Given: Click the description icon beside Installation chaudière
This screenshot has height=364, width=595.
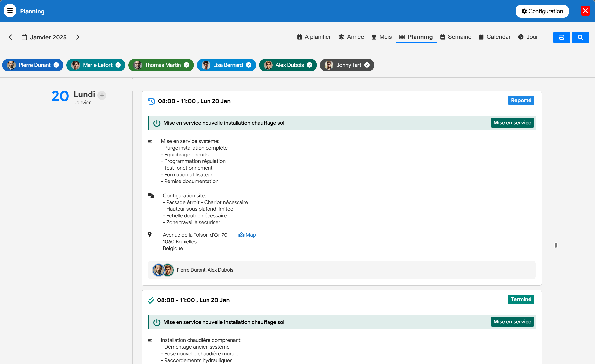Looking at the screenshot, I should coord(150,340).
